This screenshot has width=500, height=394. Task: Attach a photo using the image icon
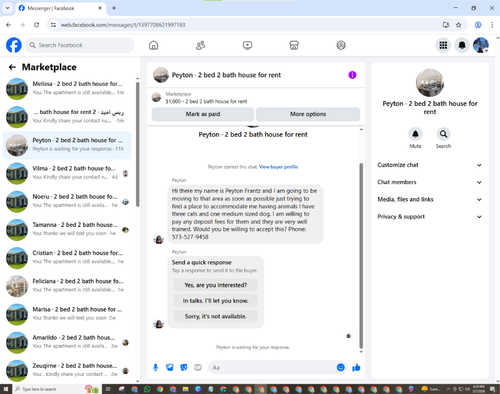pos(170,367)
